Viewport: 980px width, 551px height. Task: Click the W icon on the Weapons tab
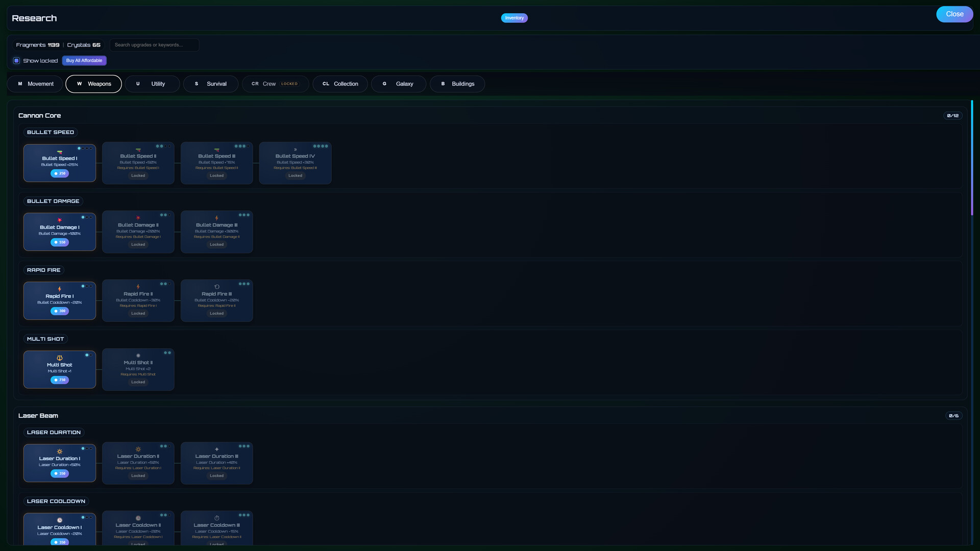79,84
